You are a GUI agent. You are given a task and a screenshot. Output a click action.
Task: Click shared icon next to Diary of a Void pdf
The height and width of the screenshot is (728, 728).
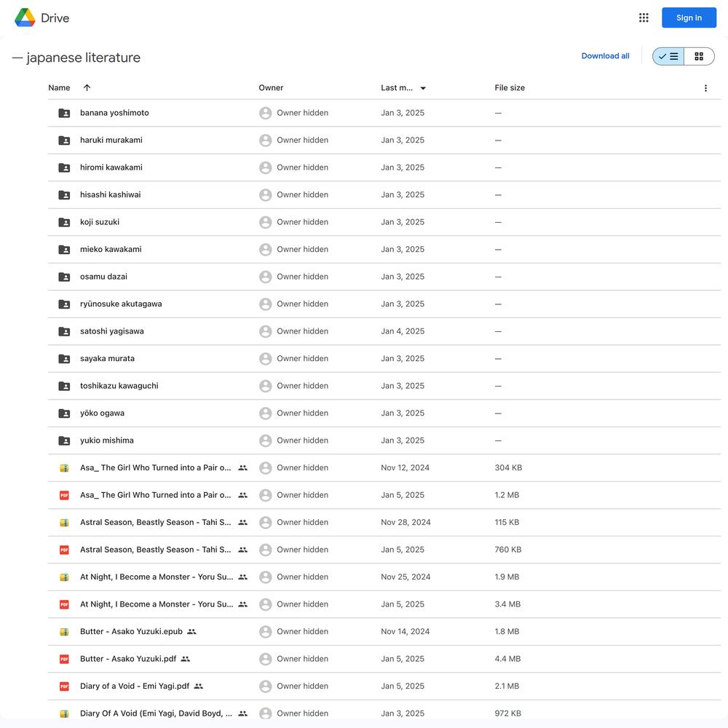[x=199, y=687]
